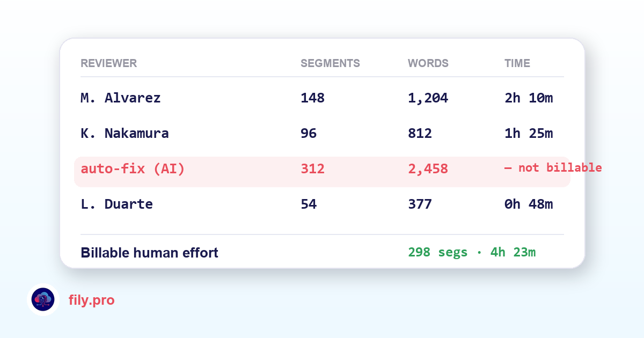
Task: Select the K. Nakamura reviewer name
Action: 125,134
